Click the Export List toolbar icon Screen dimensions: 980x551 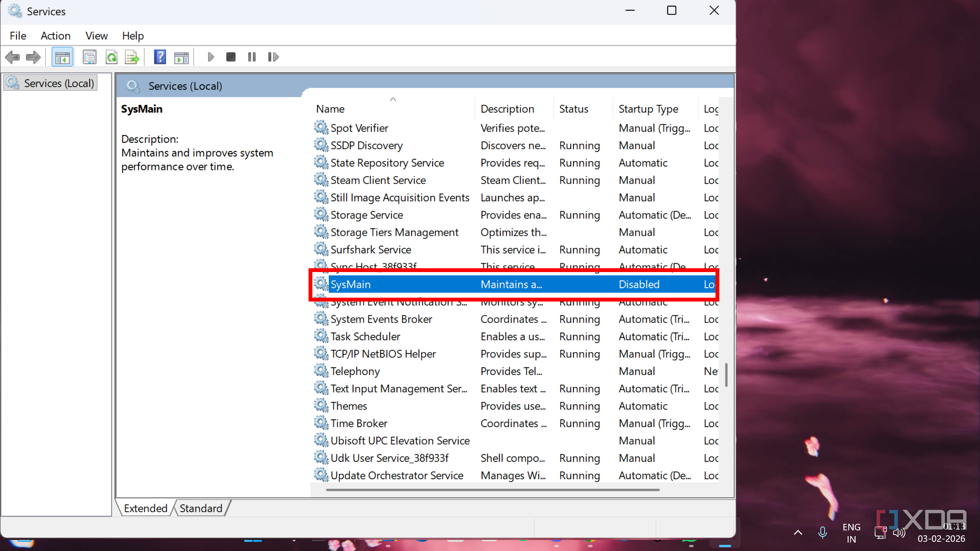[x=132, y=57]
